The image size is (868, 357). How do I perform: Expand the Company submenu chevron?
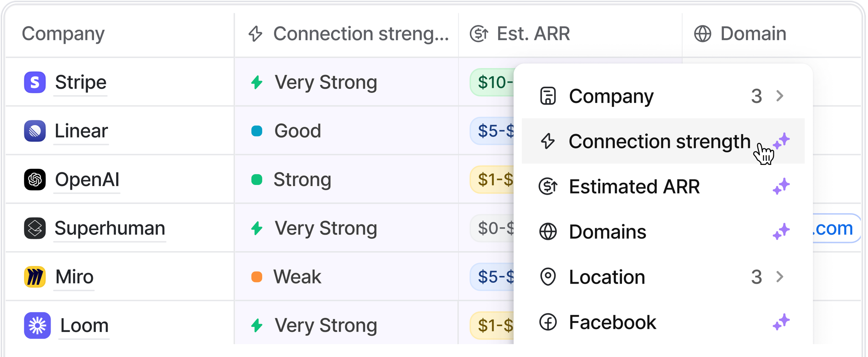point(780,96)
